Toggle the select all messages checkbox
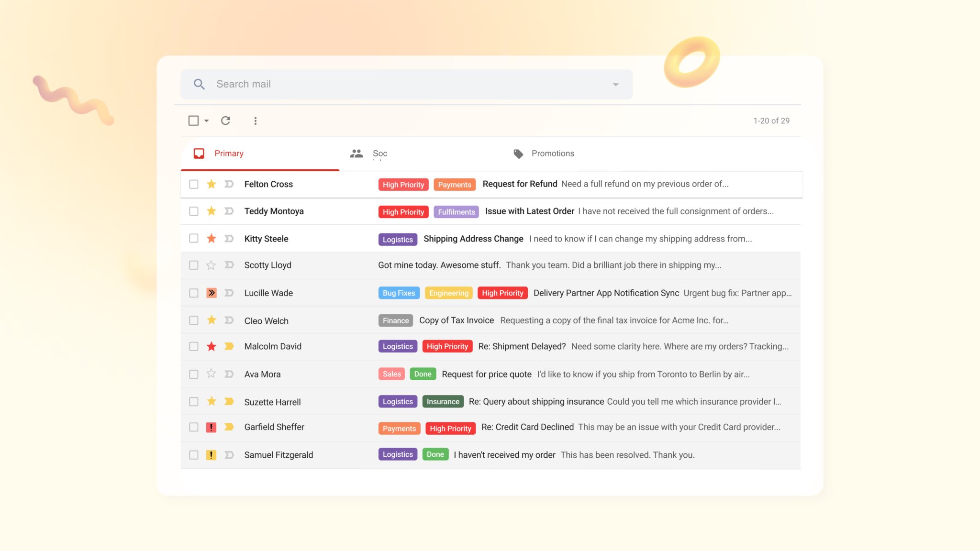The height and width of the screenshot is (551, 980). [x=193, y=121]
